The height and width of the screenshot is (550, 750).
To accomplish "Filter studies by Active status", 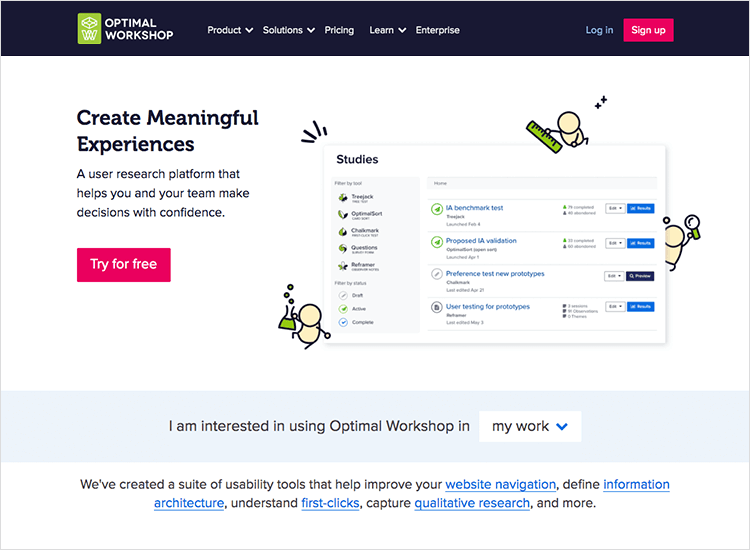I will [353, 309].
